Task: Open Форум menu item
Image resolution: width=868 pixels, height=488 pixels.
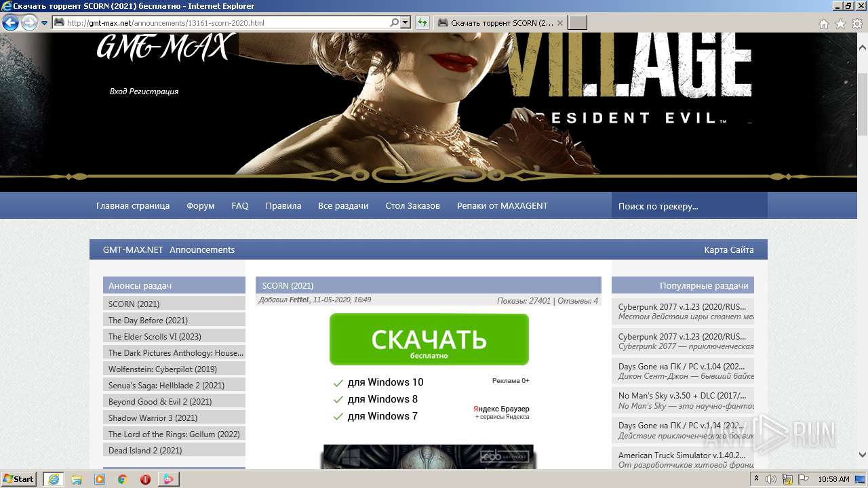Action: pos(201,205)
